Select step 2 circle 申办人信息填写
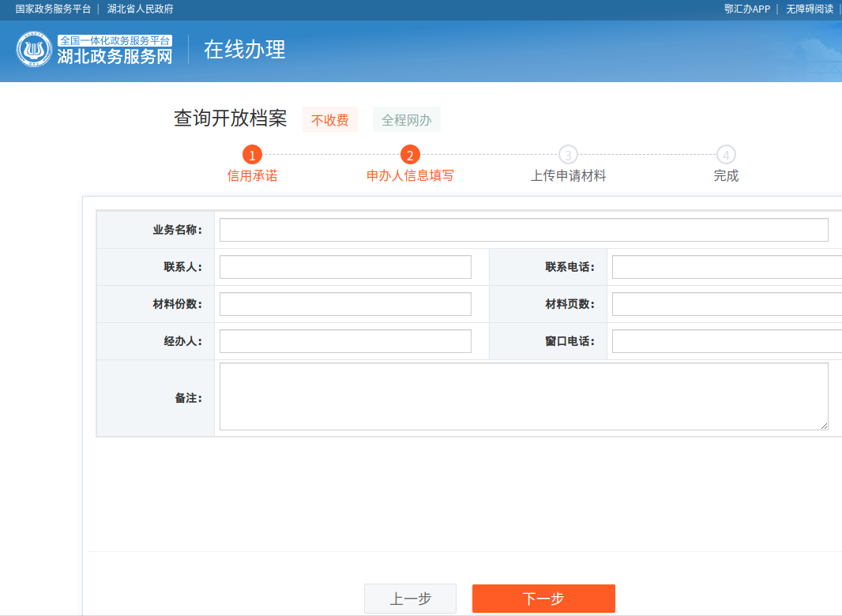842x616 pixels. tap(410, 155)
